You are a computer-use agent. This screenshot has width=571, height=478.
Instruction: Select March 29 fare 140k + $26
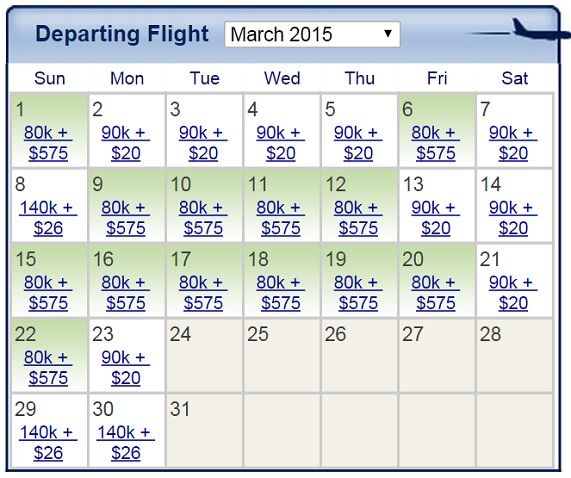point(48,443)
